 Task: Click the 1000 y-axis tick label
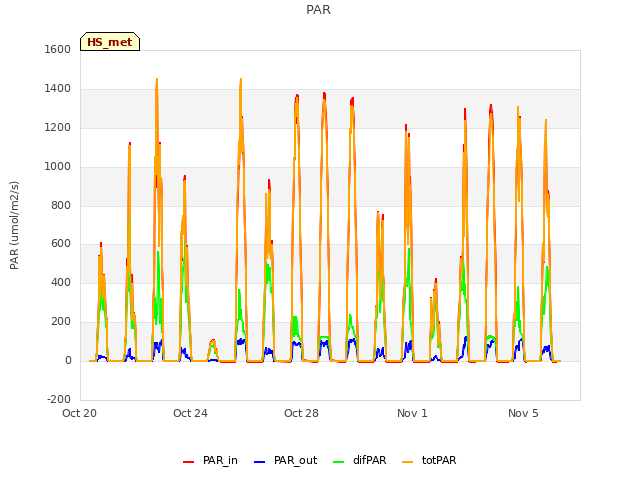(x=58, y=167)
